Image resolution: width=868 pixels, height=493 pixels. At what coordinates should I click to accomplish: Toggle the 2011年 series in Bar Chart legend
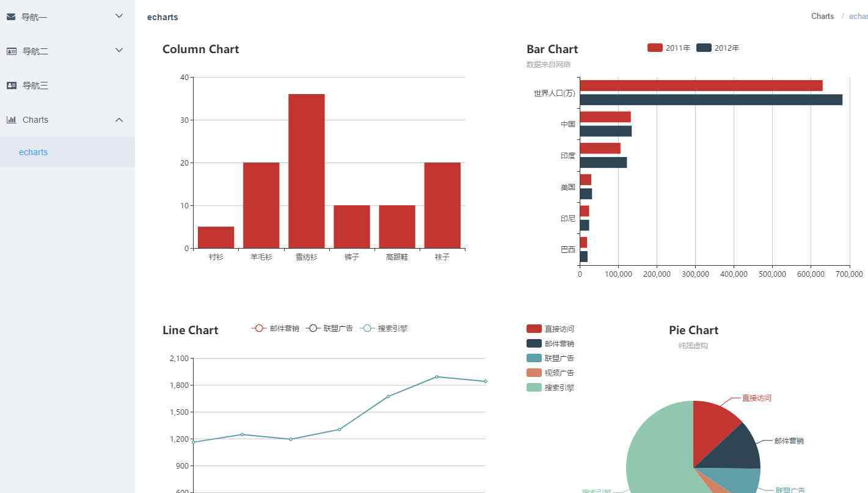tap(668, 48)
